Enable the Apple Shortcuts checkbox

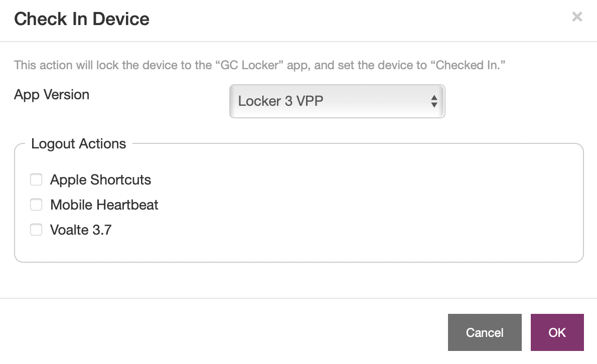pos(36,179)
